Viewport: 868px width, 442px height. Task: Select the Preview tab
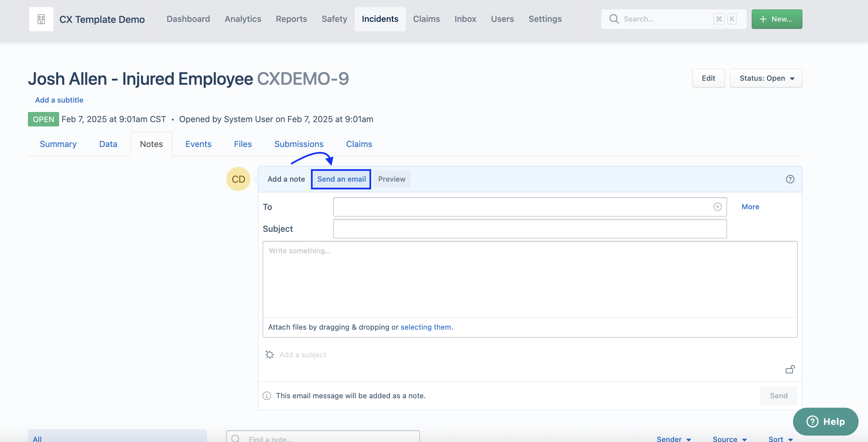[392, 179]
